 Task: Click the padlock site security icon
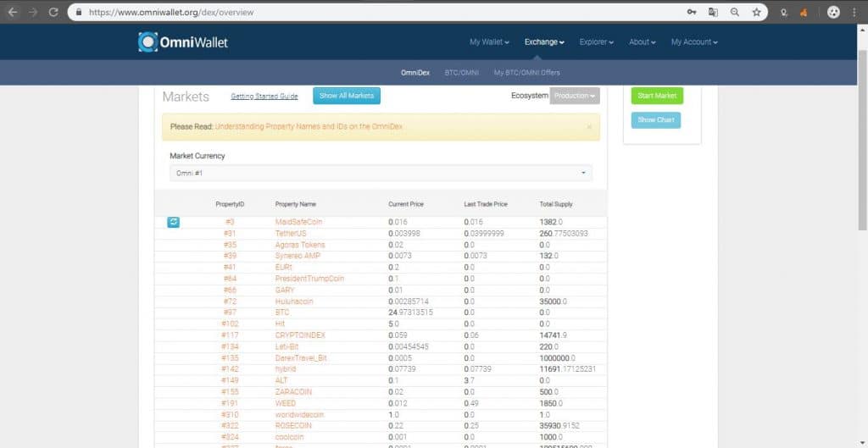pyautogui.click(x=78, y=12)
